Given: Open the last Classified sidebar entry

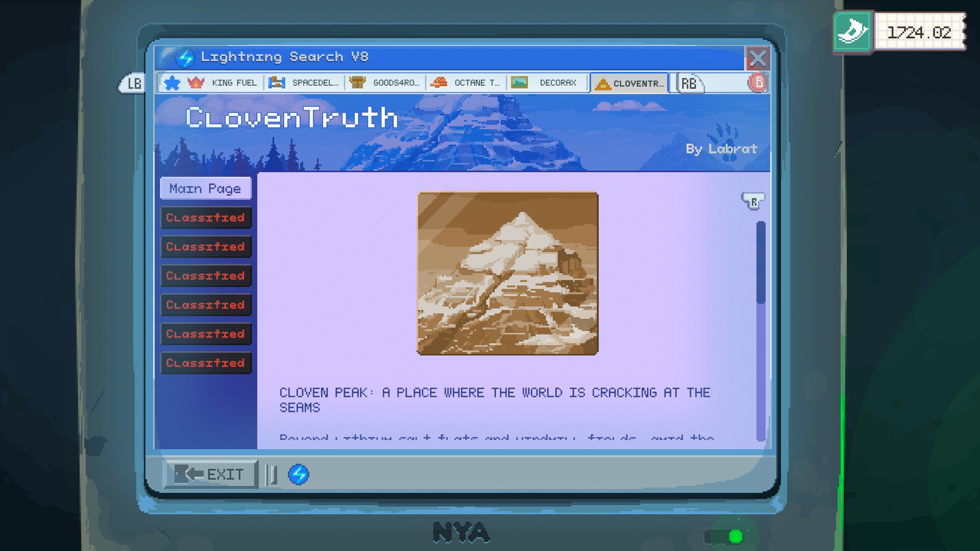Looking at the screenshot, I should click(x=205, y=363).
